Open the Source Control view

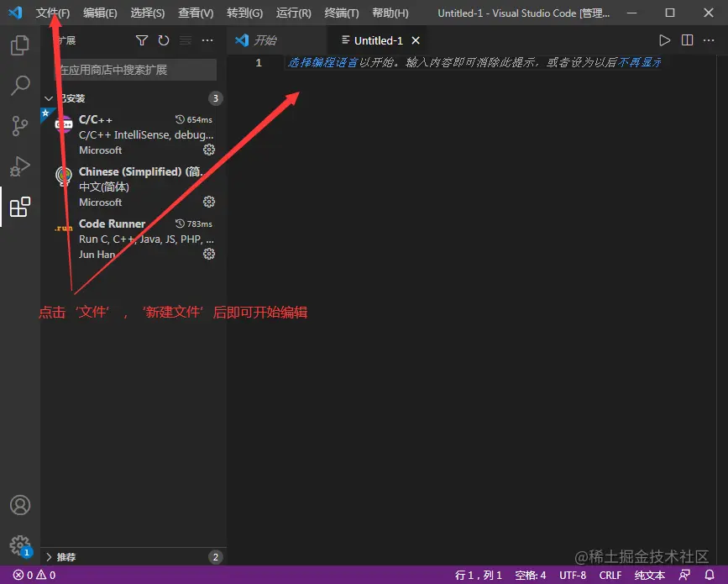coord(20,126)
